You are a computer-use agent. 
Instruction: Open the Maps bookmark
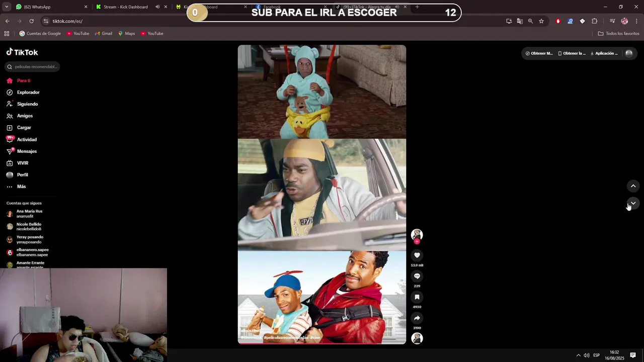click(x=126, y=34)
